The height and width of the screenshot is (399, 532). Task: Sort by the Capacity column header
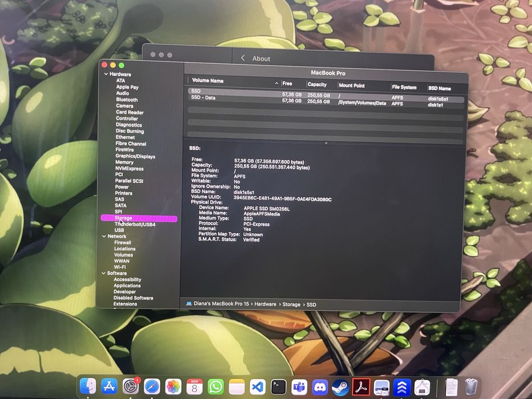tap(317, 84)
